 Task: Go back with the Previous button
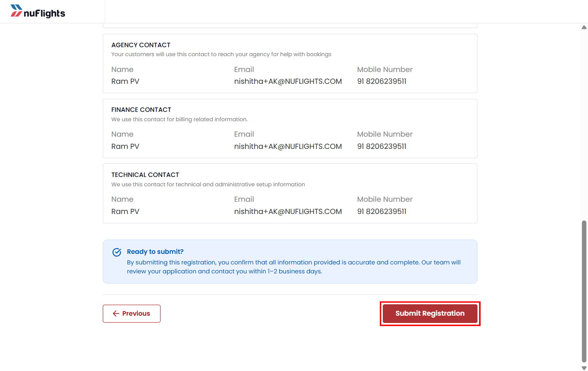coord(132,314)
